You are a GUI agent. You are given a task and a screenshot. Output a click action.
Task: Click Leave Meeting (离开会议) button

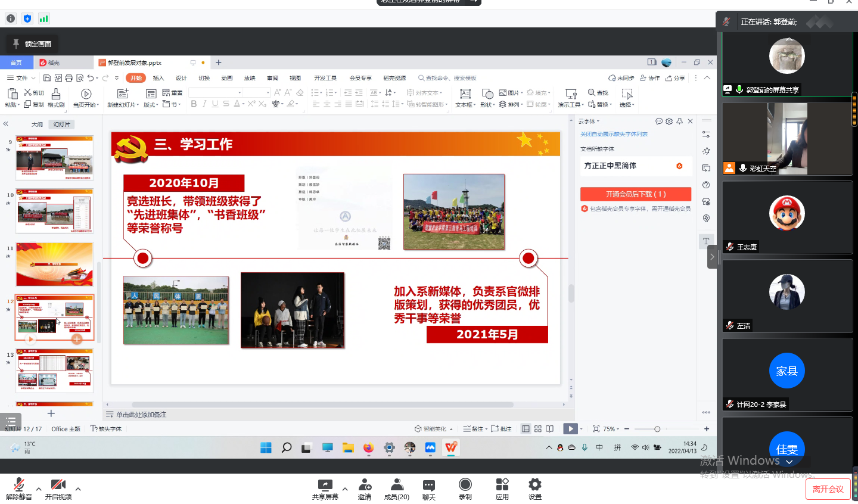[x=828, y=489]
